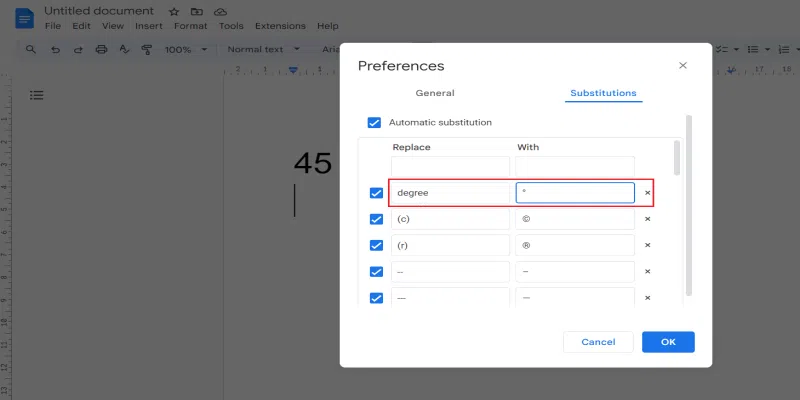800x400 pixels.
Task: Uncheck the double-hyphen row checkbox
Action: pyautogui.click(x=376, y=271)
